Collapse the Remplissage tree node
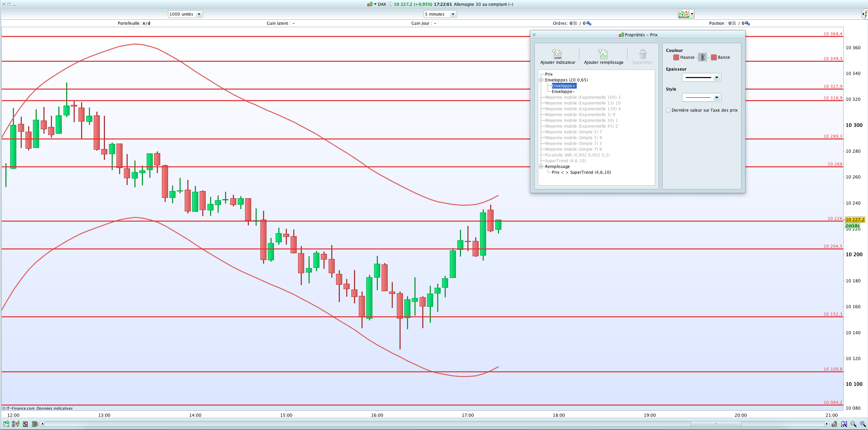 click(x=541, y=167)
